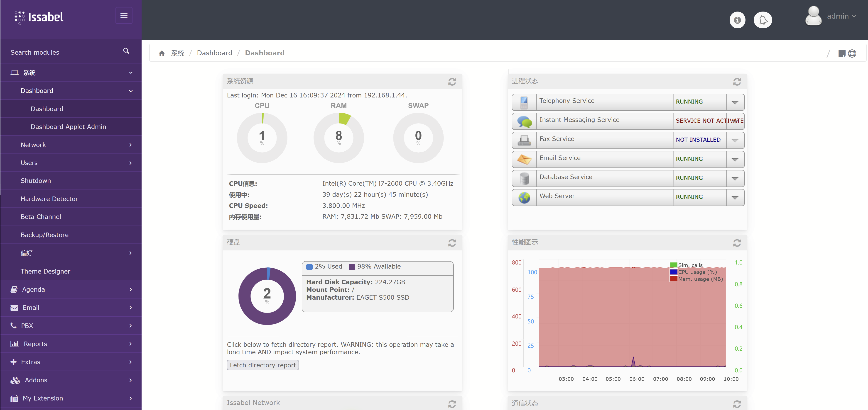This screenshot has width=868, height=410.
Task: Toggle the hamburger sidebar menu button
Action: point(124,15)
